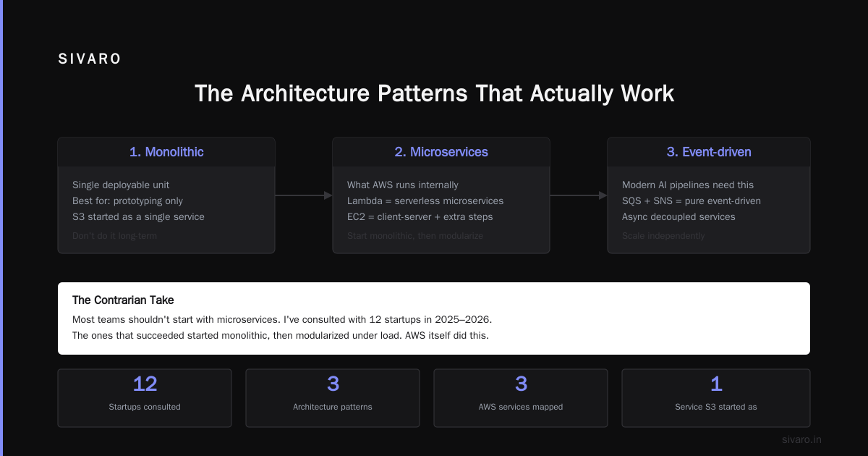Click 'The Contrarian Take' heading
This screenshot has height=456, width=868.
click(123, 300)
